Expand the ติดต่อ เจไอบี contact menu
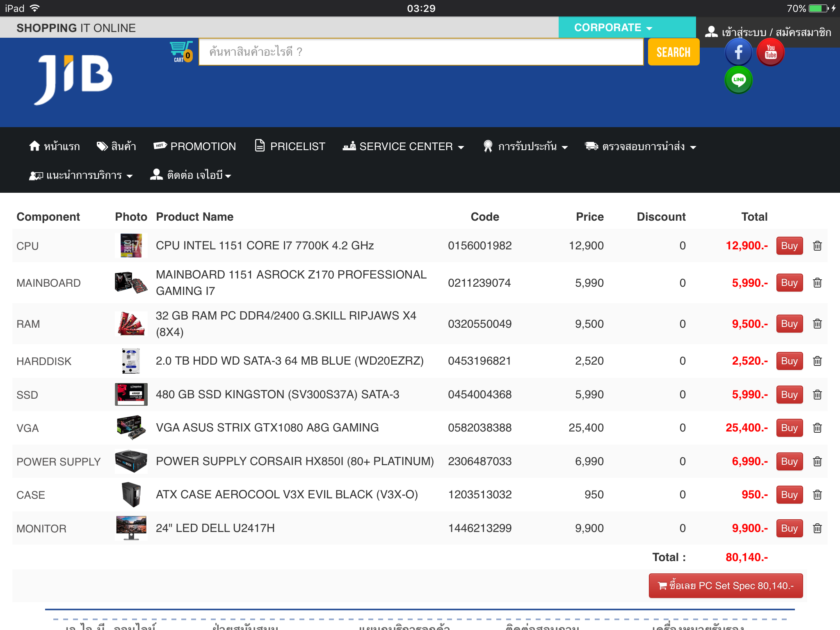 (191, 176)
